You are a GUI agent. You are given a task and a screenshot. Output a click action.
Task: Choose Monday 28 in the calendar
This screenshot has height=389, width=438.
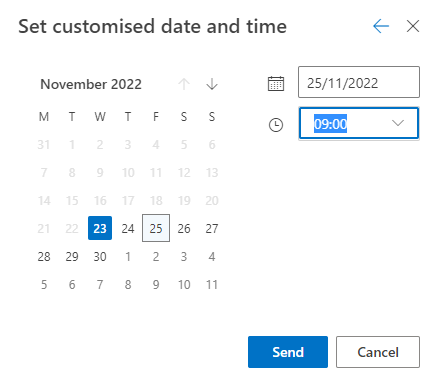(x=44, y=256)
